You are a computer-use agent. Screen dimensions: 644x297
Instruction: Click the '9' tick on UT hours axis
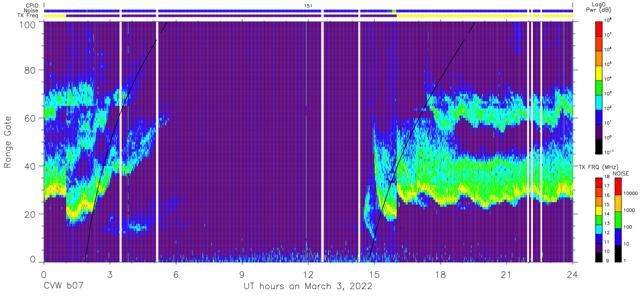242,274
